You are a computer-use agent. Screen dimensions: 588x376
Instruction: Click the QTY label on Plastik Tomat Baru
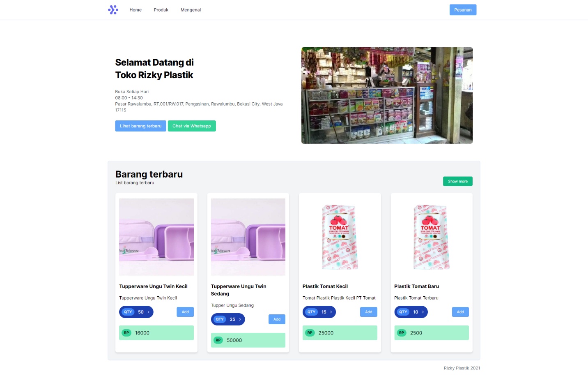click(403, 312)
